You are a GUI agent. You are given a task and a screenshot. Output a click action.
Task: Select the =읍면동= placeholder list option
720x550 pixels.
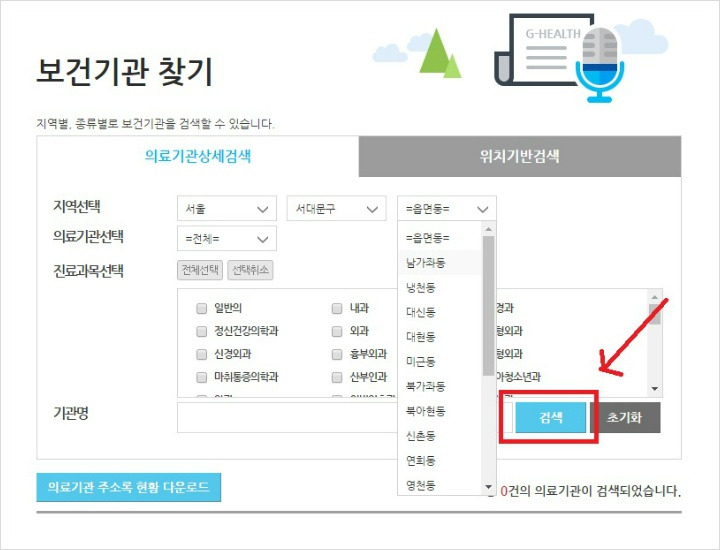[440, 238]
